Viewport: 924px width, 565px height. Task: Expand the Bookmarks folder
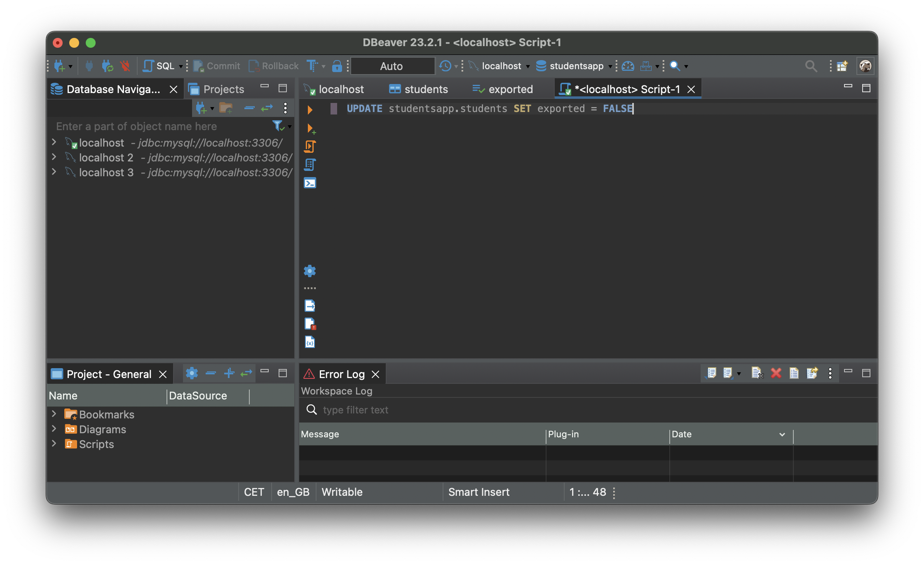54,413
